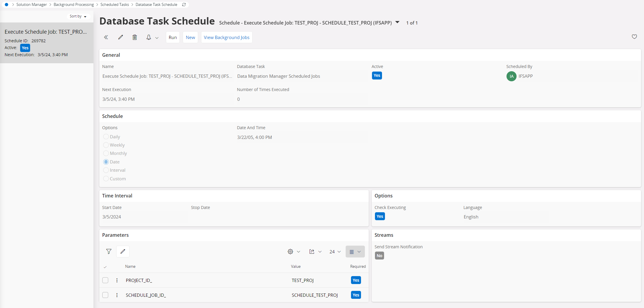Tick the PROJECT_ID_ row checkbox

coord(105,280)
